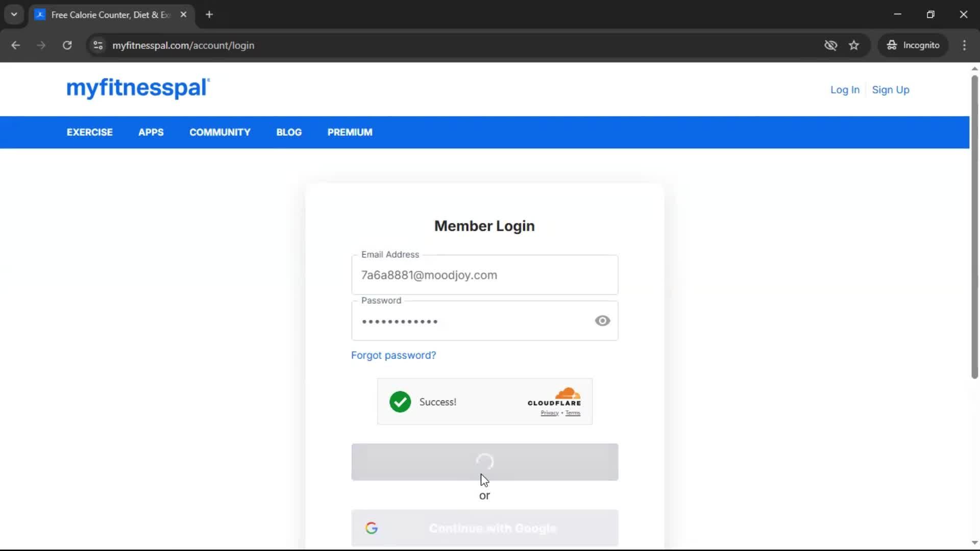Viewport: 980px width, 551px height.
Task: Click the Cloudflare success checkmark
Action: [x=400, y=402]
